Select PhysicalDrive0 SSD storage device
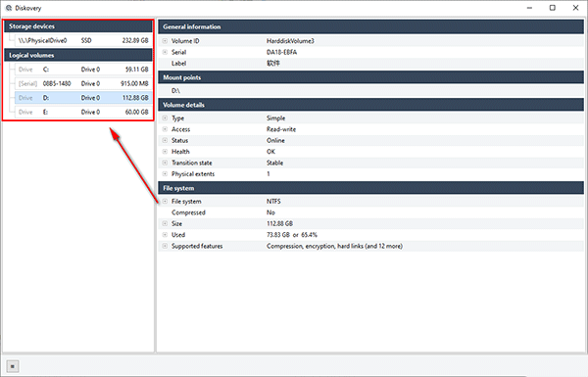The height and width of the screenshot is (377, 588). tap(83, 40)
